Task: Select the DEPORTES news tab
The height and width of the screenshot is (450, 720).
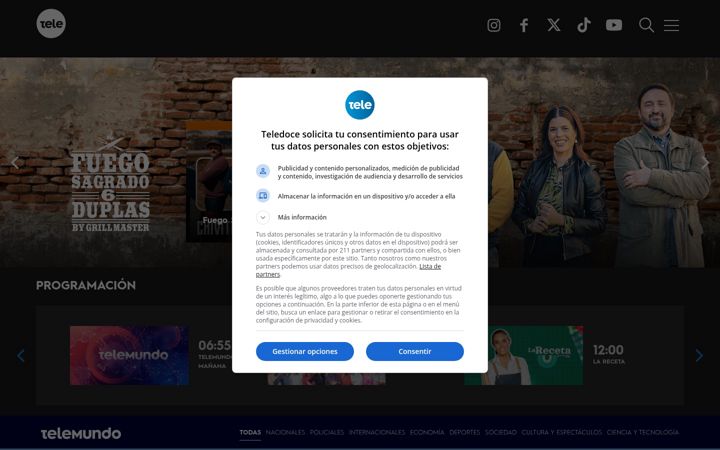Action: (465, 433)
